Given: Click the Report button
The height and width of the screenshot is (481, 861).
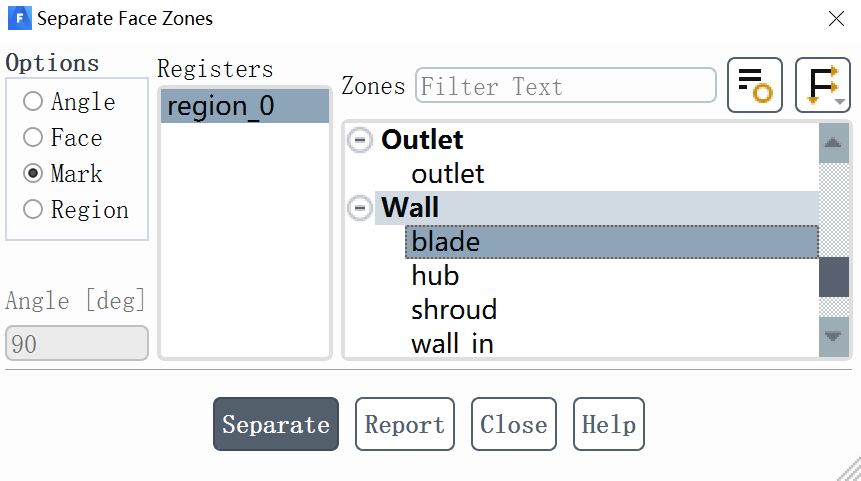Looking at the screenshot, I should [404, 425].
